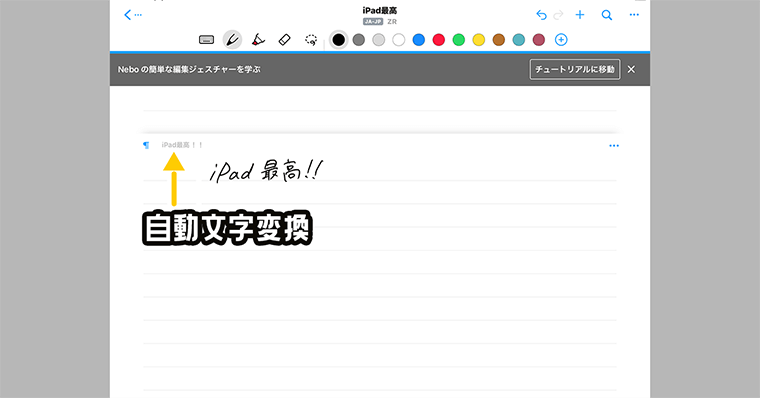This screenshot has width=760, height=398.
Task: Pick the dark gray pen color
Action: click(359, 40)
